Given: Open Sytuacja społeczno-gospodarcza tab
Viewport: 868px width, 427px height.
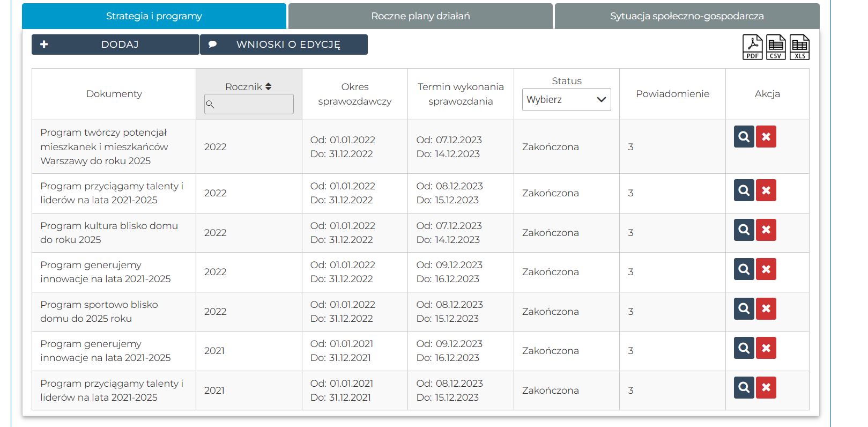Looking at the screenshot, I should pyautogui.click(x=687, y=16).
